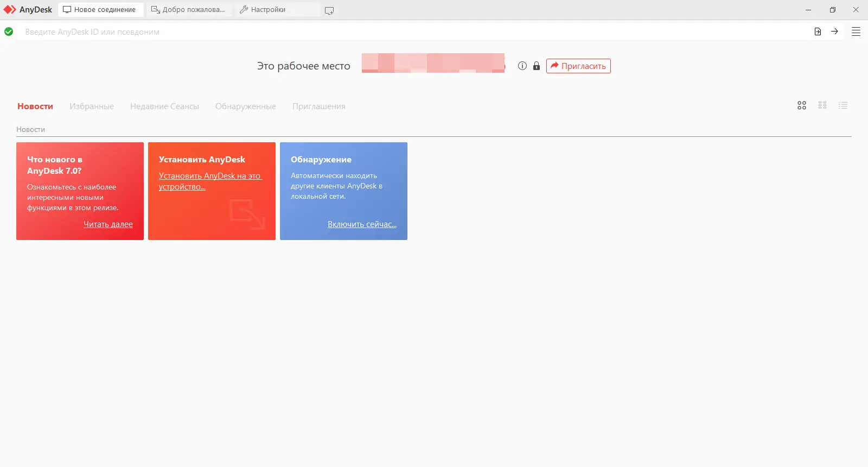Open the hamburger main menu

tap(856, 31)
